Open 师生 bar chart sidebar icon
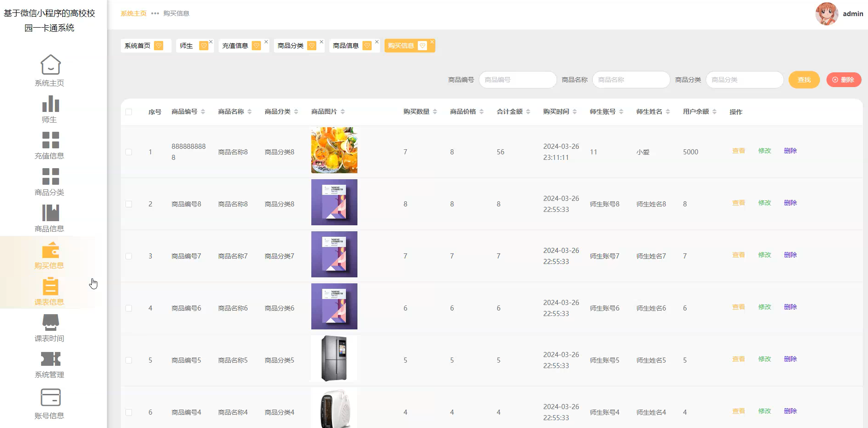 click(50, 104)
